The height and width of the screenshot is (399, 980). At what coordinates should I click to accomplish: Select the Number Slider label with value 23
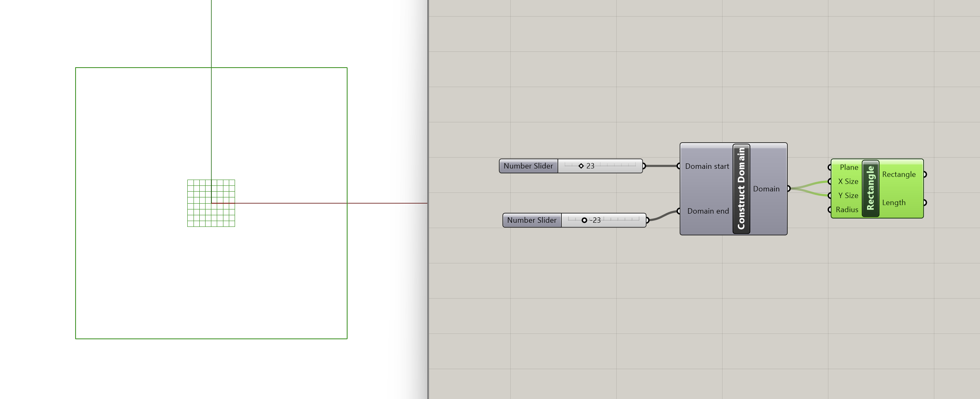[528, 166]
